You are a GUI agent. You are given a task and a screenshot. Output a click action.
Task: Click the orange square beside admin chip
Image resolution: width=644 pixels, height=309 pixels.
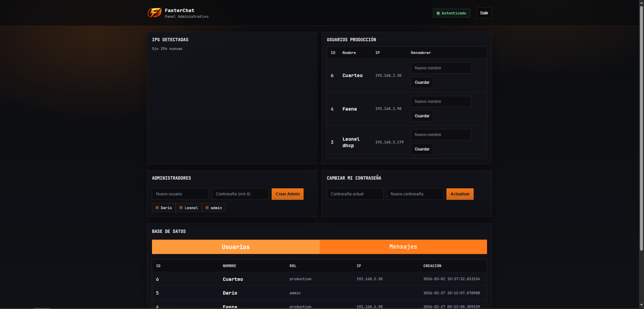click(x=207, y=208)
